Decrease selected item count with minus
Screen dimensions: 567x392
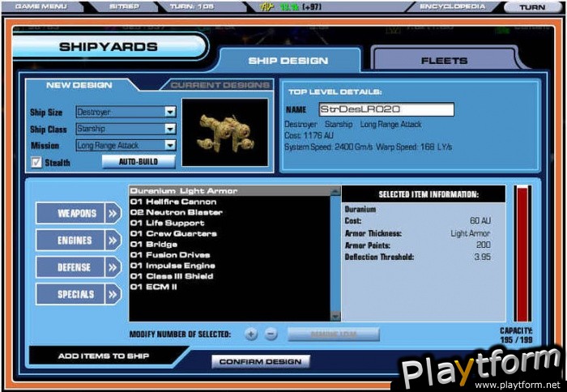pos(271,334)
